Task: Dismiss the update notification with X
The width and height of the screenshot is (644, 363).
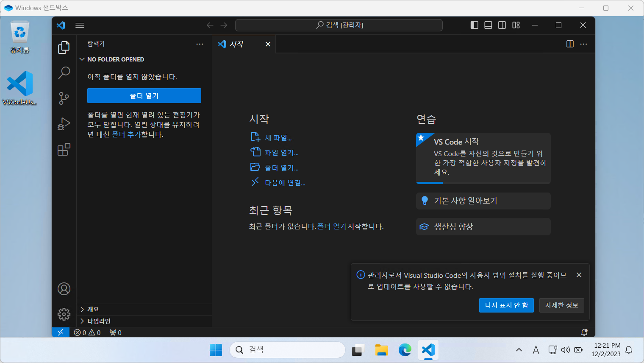Action: click(579, 275)
